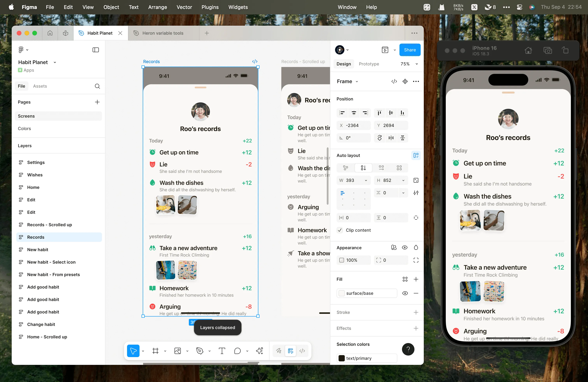This screenshot has width=588, height=382.
Task: Toggle layer visibility eye in Appearance
Action: pos(405,247)
